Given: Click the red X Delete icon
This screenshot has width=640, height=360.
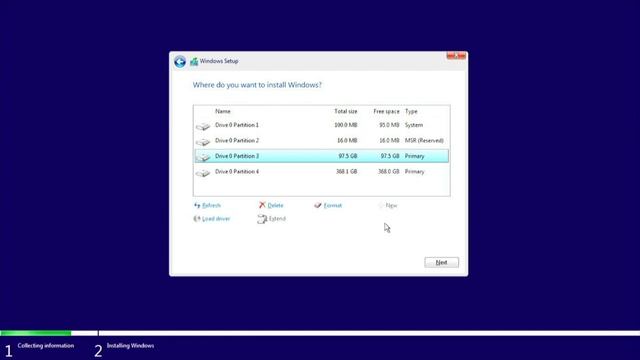Looking at the screenshot, I should click(262, 205).
